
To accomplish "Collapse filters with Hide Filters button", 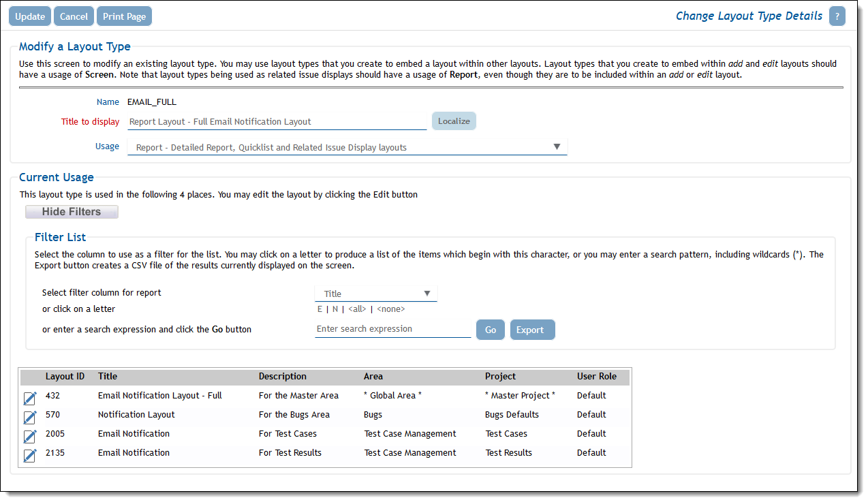I will point(72,212).
